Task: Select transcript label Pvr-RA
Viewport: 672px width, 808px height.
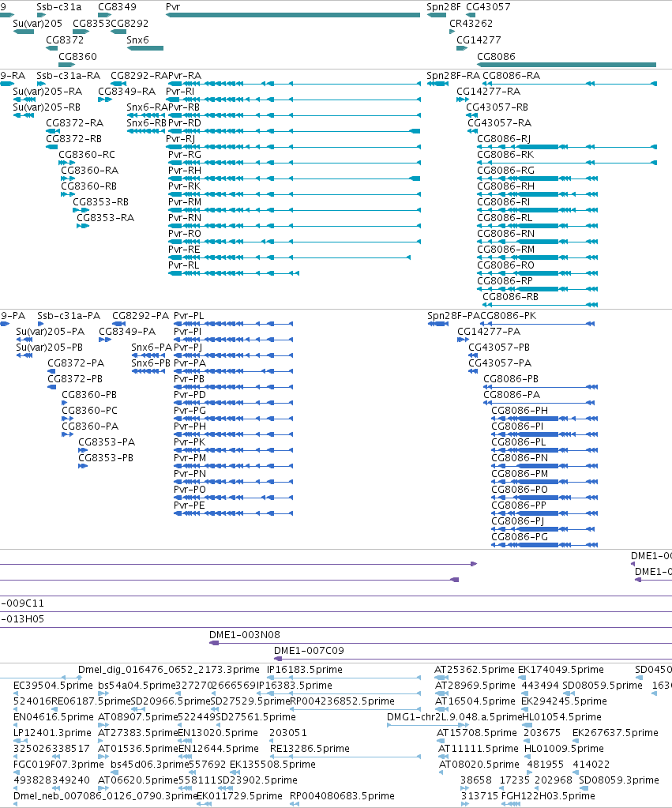Action: [185, 76]
